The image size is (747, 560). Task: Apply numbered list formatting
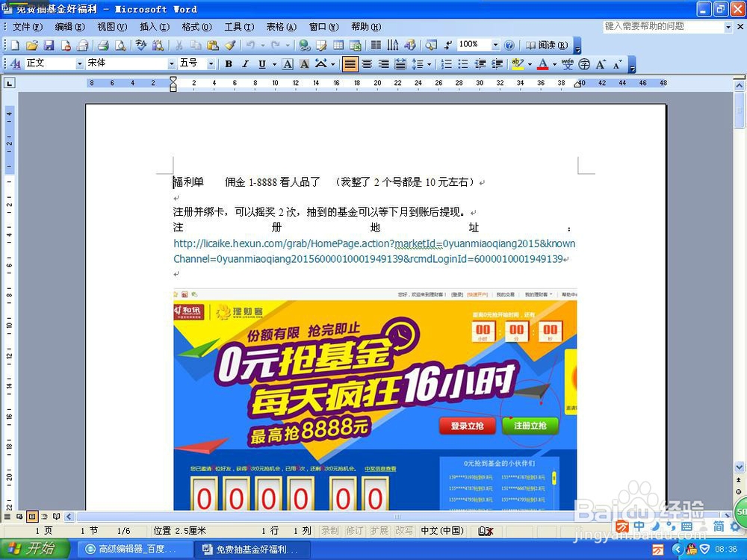tap(446, 63)
